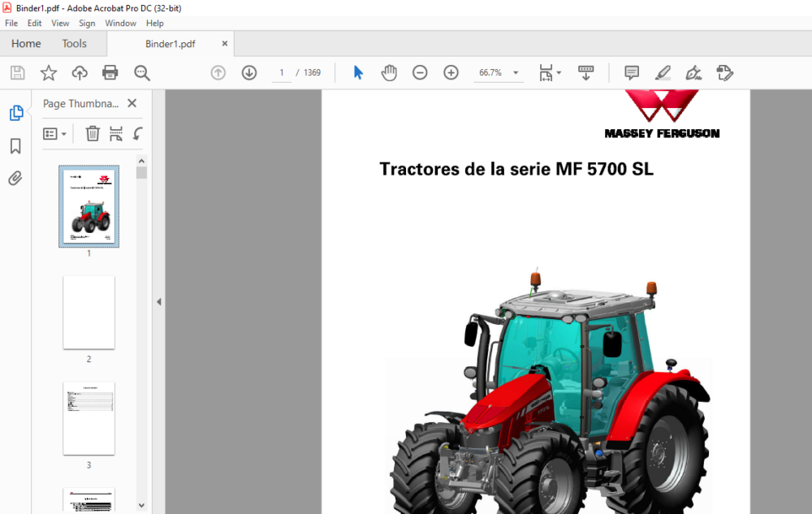Open the Help menu
This screenshot has width=812, height=514.
[x=155, y=24]
